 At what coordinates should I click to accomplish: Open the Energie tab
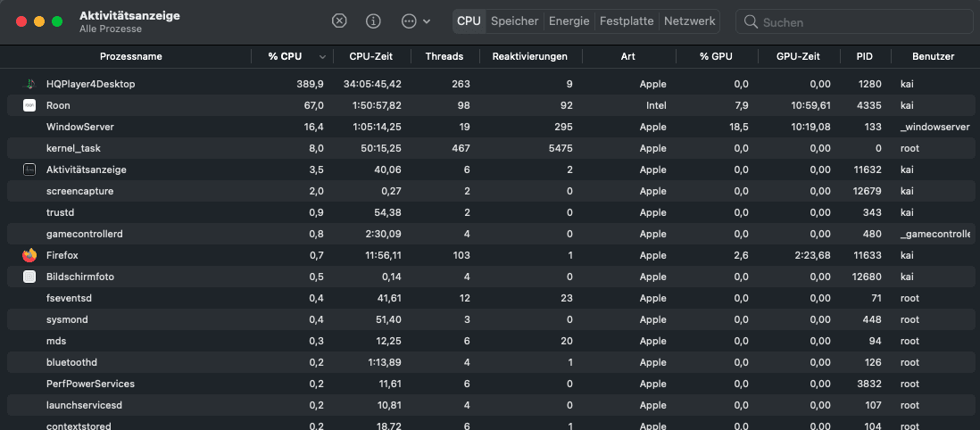point(569,21)
